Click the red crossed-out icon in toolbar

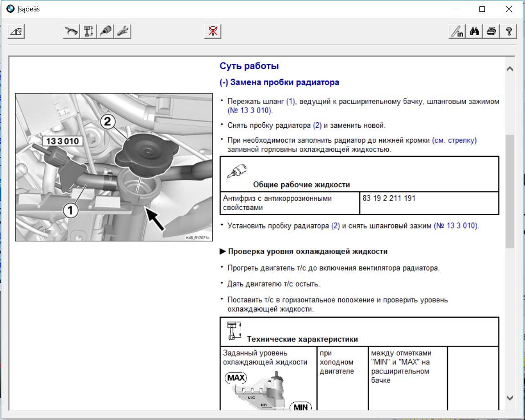tap(212, 31)
